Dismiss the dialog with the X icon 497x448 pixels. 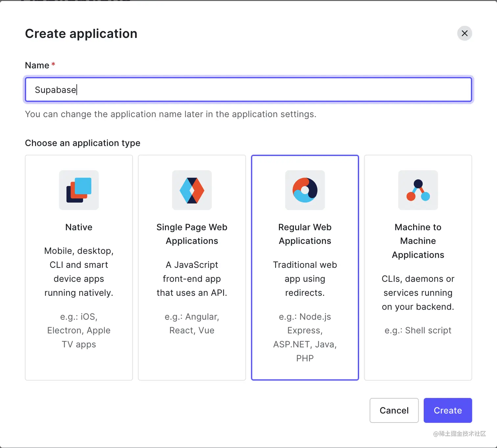pos(464,33)
